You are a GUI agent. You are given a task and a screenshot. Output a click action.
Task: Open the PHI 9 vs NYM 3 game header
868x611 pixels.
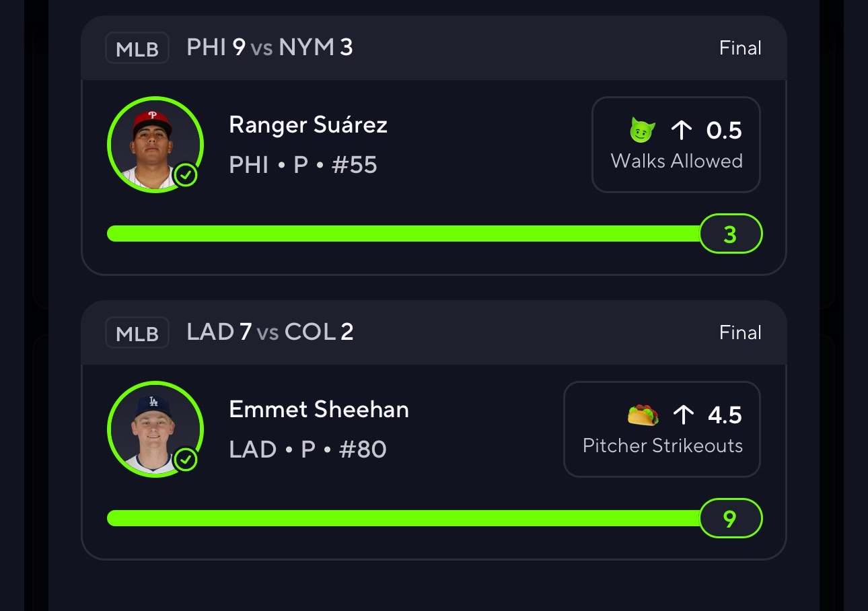pyautogui.click(x=270, y=48)
